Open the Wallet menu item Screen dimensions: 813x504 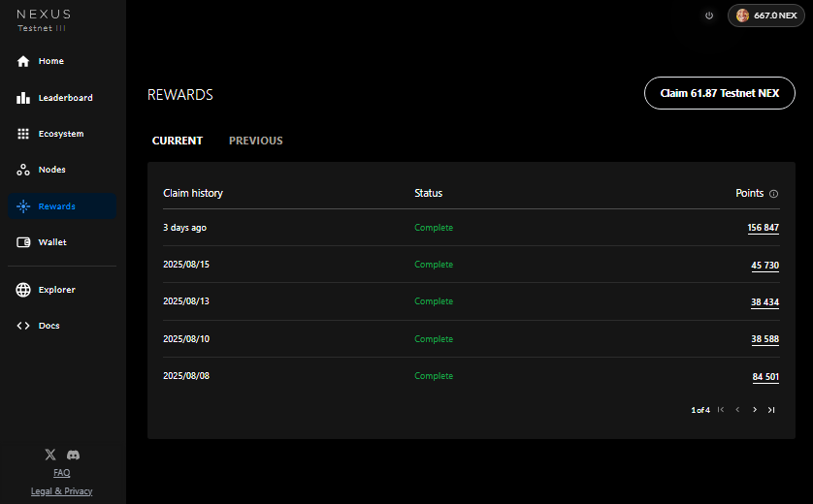[62, 242]
